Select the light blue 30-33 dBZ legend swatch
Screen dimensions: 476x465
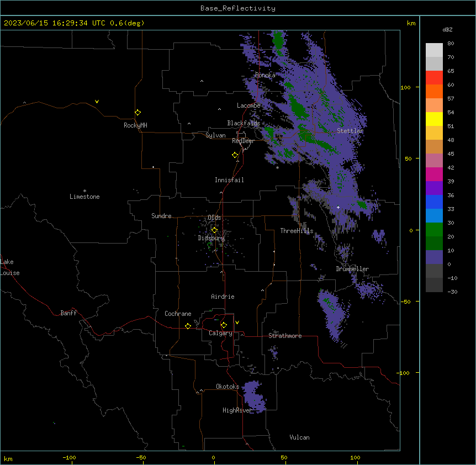[434, 215]
